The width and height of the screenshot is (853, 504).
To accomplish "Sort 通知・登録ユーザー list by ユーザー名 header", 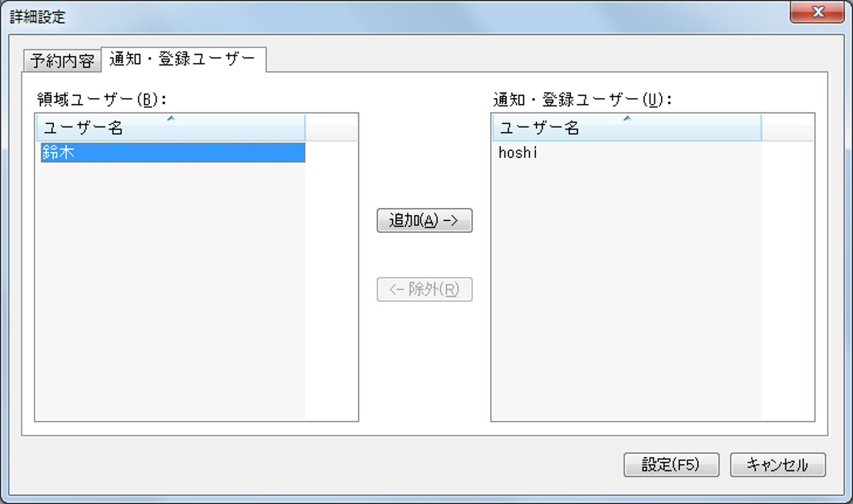I will [x=627, y=128].
